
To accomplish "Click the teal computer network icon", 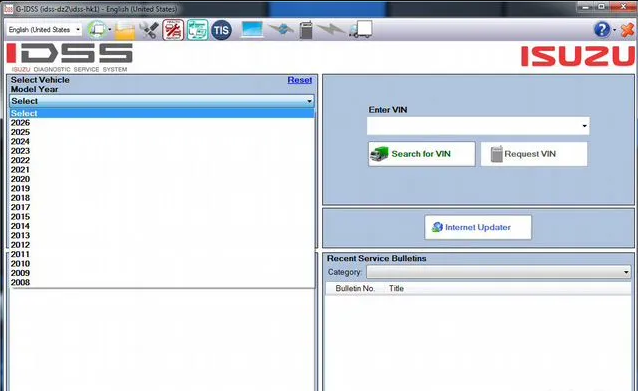I will point(197,30).
